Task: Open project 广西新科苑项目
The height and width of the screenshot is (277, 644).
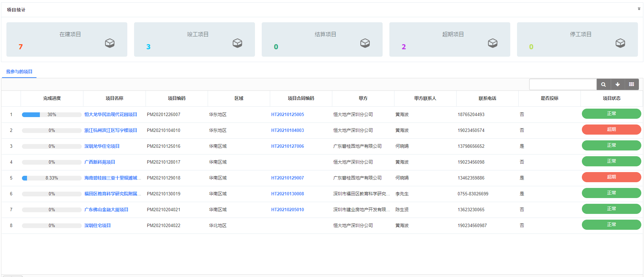Action: [100, 162]
